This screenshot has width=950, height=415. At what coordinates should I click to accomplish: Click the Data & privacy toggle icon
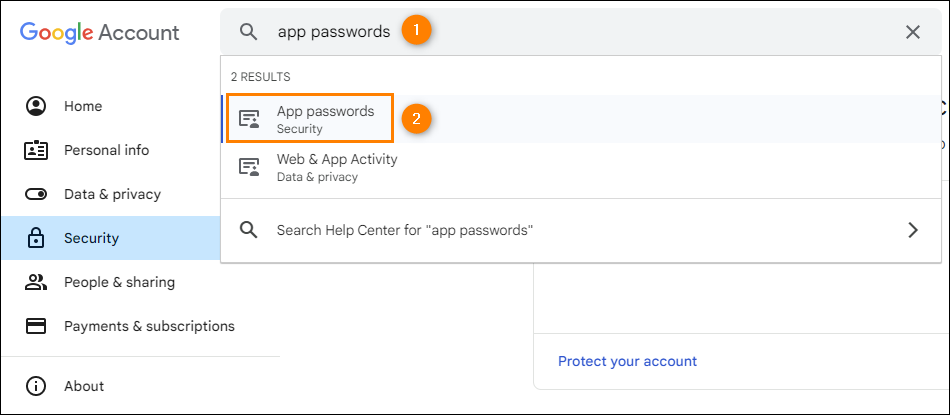[x=36, y=194]
